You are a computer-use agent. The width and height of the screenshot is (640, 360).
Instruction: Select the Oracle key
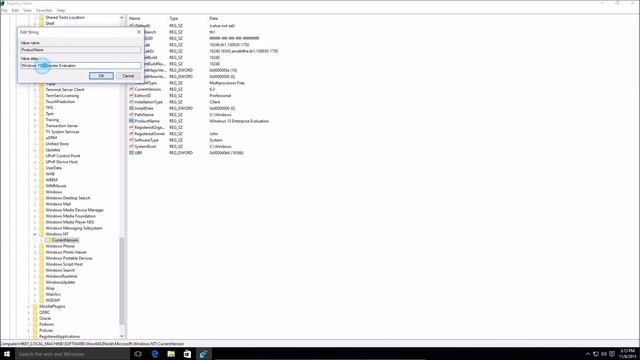click(x=45, y=318)
